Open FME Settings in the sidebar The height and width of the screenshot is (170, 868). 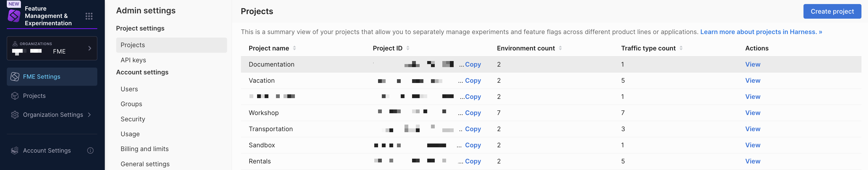(41, 77)
